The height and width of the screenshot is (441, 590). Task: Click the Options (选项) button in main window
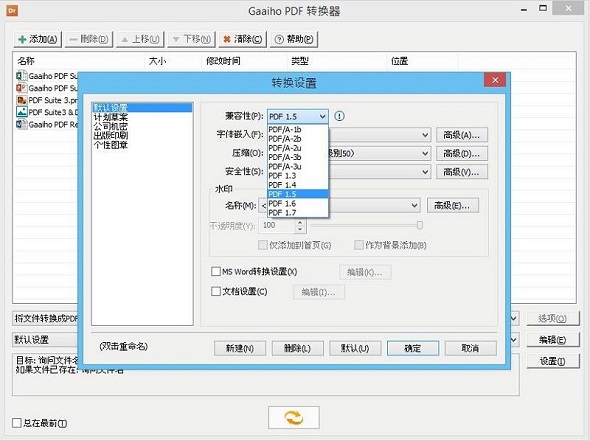pos(552,318)
